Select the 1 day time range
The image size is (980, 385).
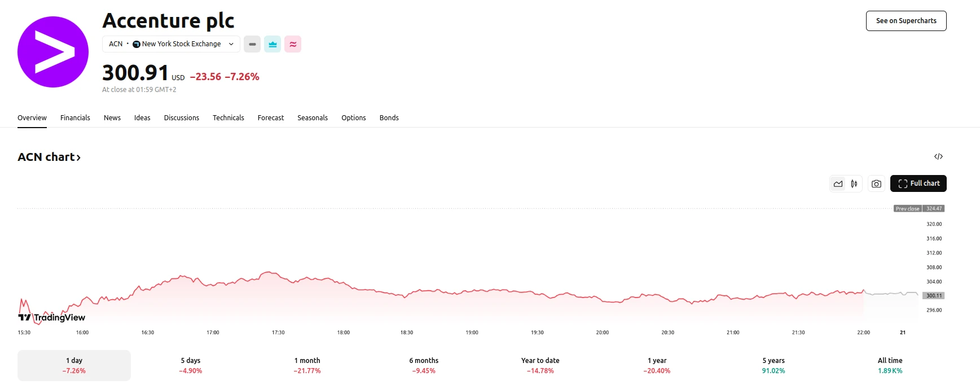74,365
